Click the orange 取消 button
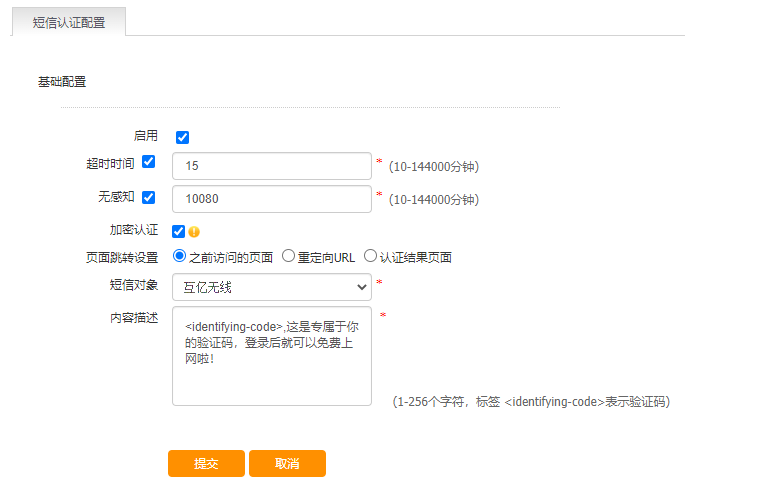Viewport: 781px width, 488px height. (x=287, y=464)
